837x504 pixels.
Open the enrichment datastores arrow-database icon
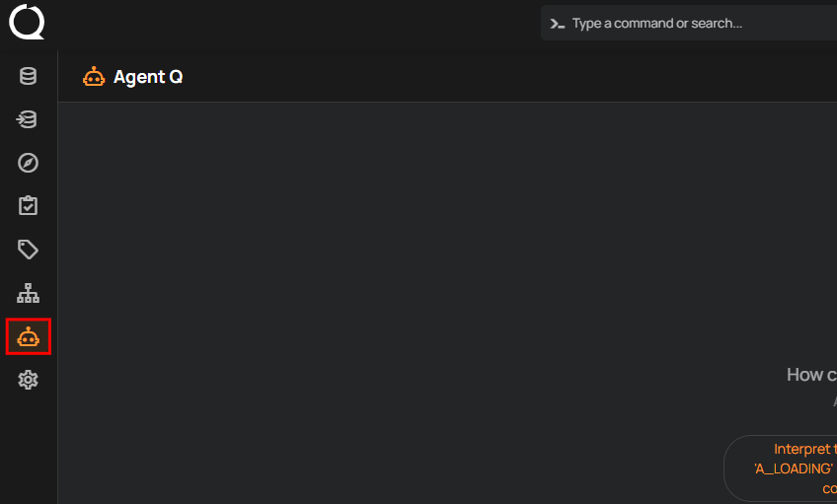pos(28,119)
